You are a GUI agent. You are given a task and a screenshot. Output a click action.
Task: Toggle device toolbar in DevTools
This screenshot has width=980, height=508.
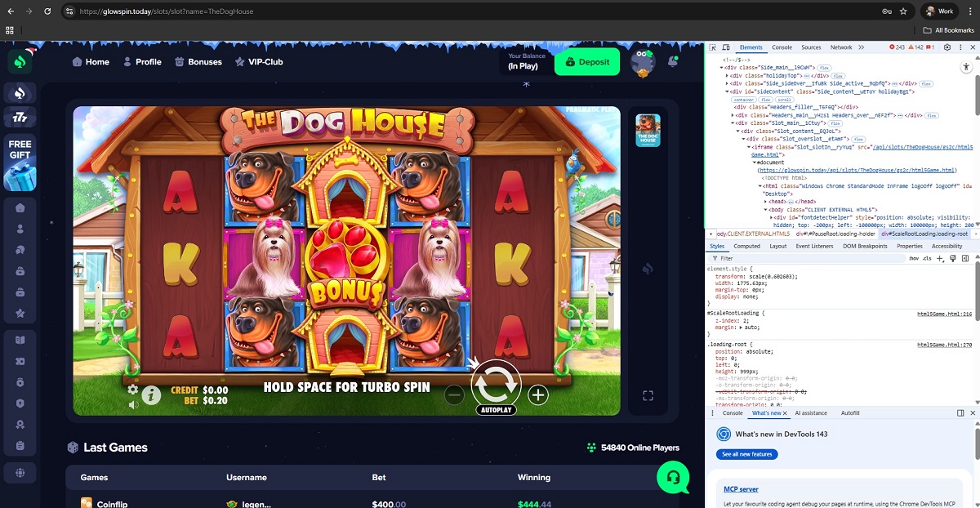point(725,47)
